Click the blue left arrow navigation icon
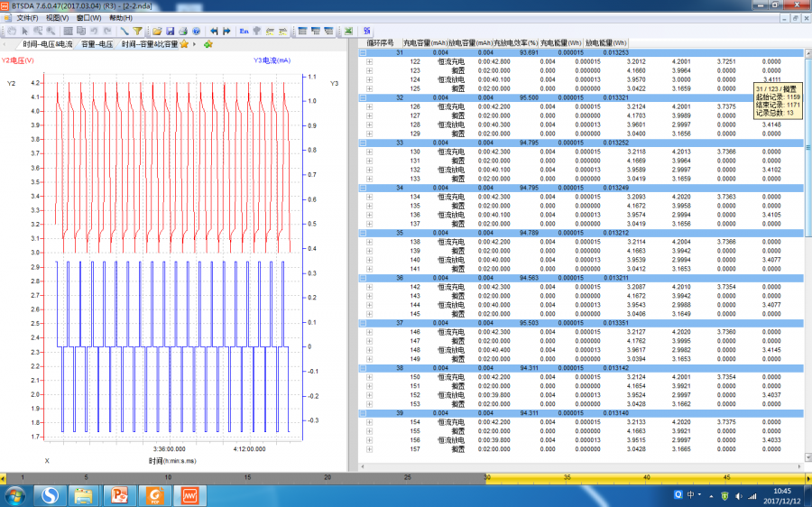 [213, 31]
